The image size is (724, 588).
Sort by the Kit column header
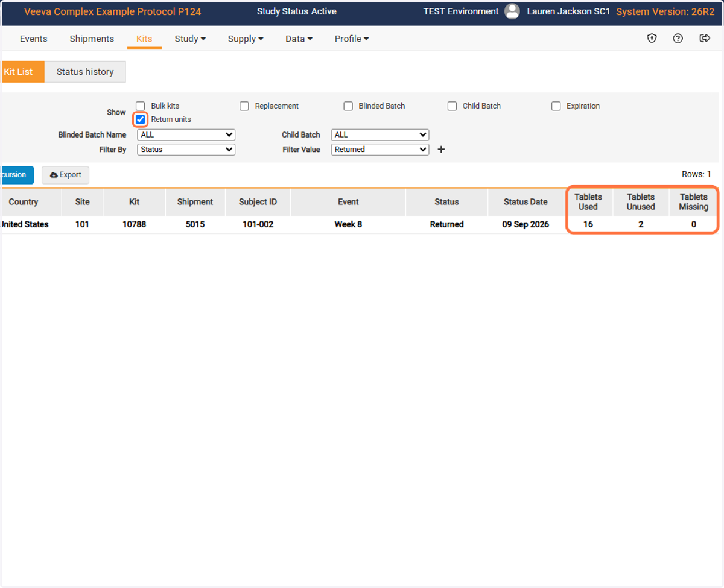[x=135, y=202]
